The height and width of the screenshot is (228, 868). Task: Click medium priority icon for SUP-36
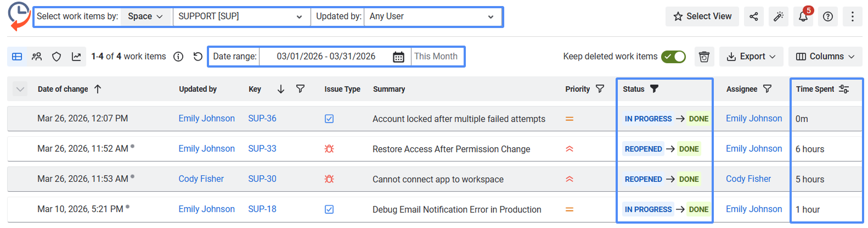click(x=570, y=119)
